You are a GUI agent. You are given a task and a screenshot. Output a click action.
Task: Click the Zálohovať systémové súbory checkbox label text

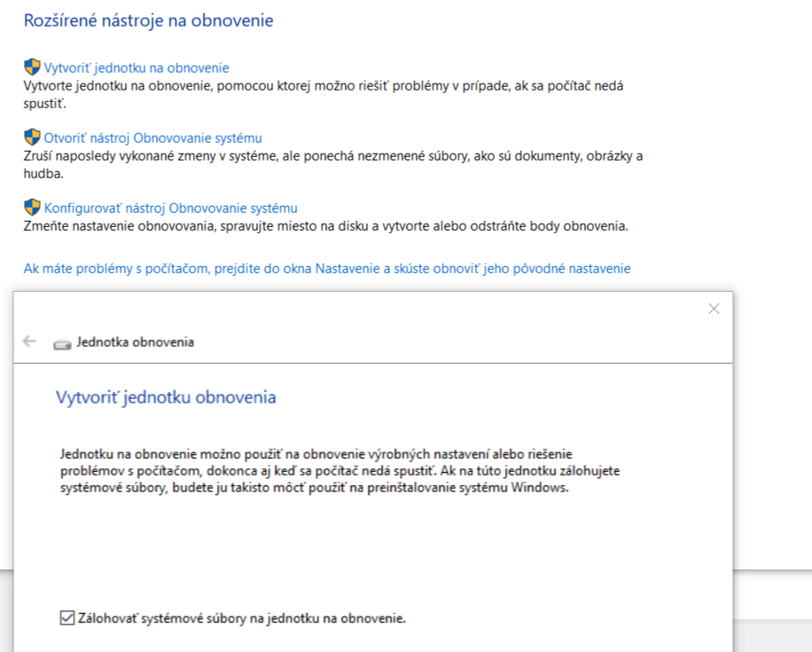pyautogui.click(x=242, y=618)
